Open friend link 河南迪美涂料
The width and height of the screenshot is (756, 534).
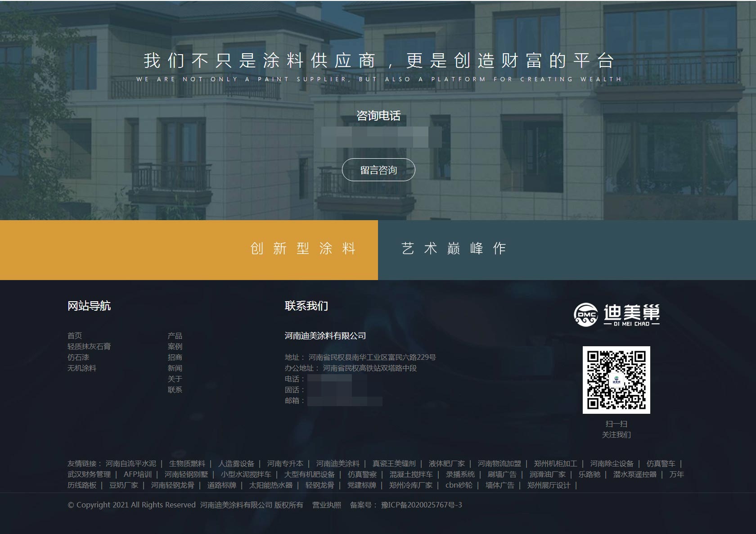tap(338, 463)
